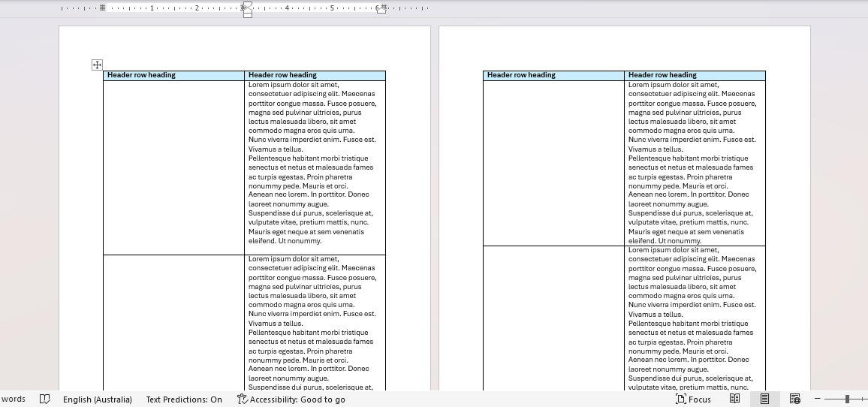The width and height of the screenshot is (868, 407).
Task: Change language from English (Australia)
Action: click(98, 399)
